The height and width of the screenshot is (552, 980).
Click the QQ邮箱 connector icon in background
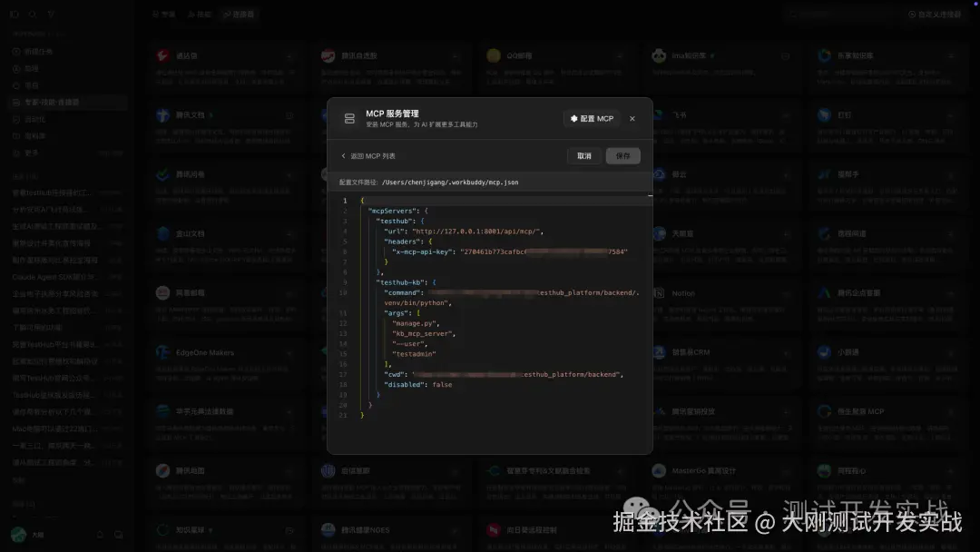(493, 55)
